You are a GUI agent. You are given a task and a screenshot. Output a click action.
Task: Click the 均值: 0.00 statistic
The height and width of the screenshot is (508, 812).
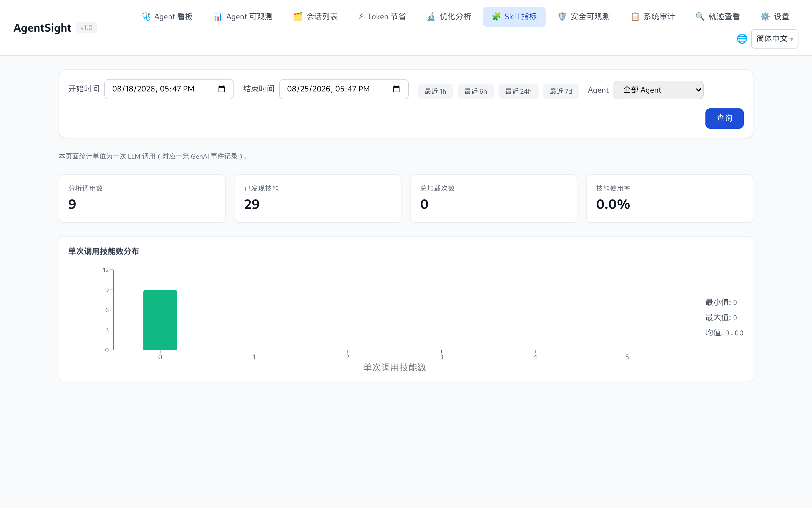(724, 333)
